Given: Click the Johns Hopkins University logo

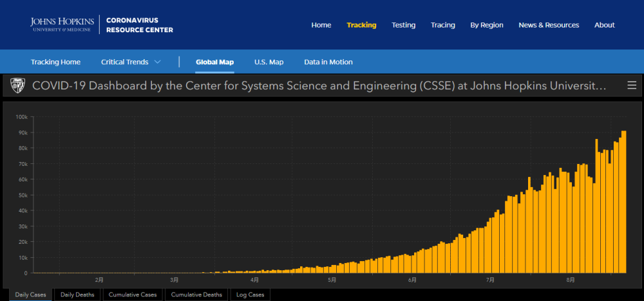Looking at the screenshot, I should click(62, 25).
